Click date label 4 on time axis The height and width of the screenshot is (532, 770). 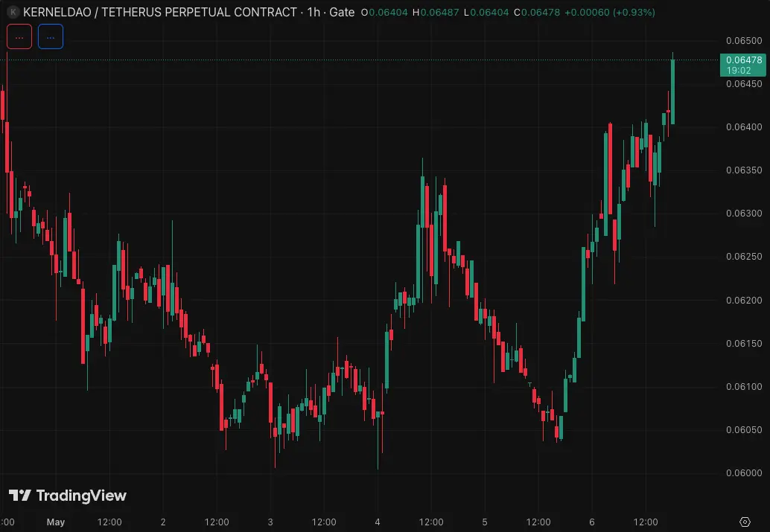click(x=378, y=522)
